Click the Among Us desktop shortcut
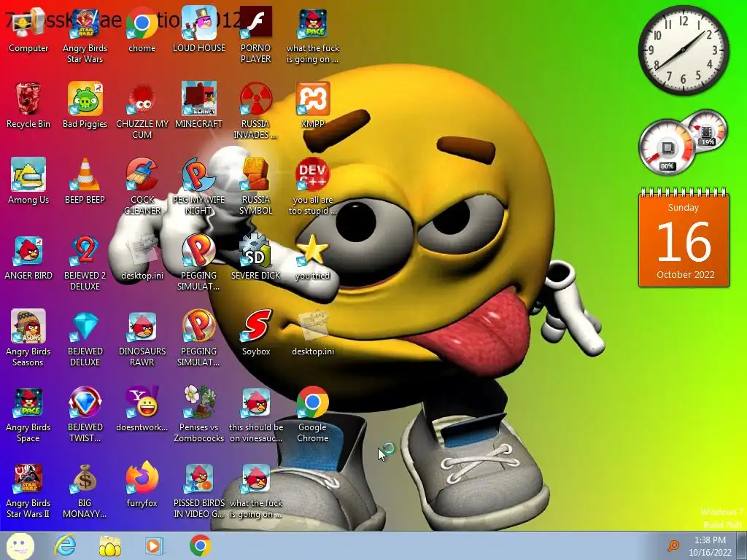 point(28,182)
